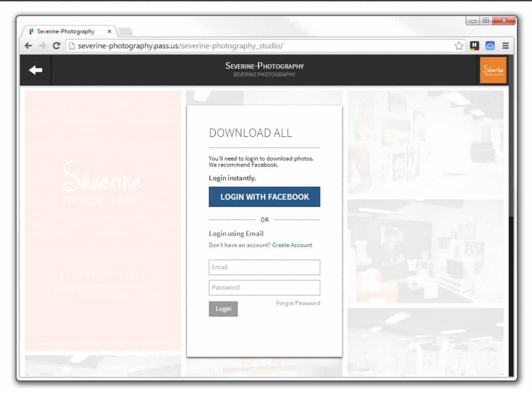
Task: Maximize the browser window
Action: point(486,21)
